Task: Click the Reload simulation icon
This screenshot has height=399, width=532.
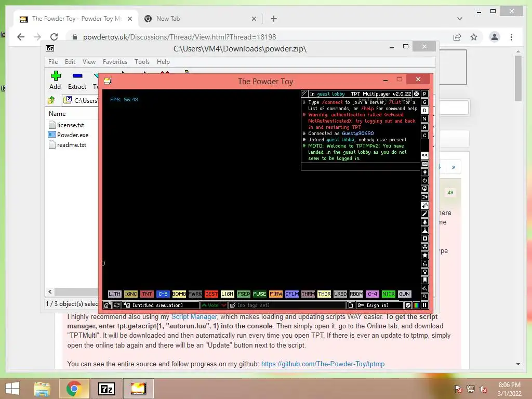Action: 117,305
